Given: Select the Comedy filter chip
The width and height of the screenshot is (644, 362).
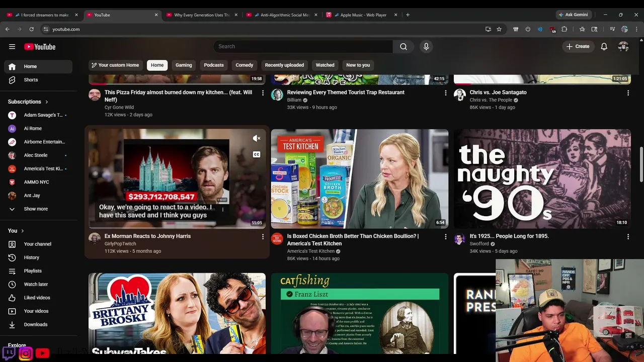Looking at the screenshot, I should (245, 65).
